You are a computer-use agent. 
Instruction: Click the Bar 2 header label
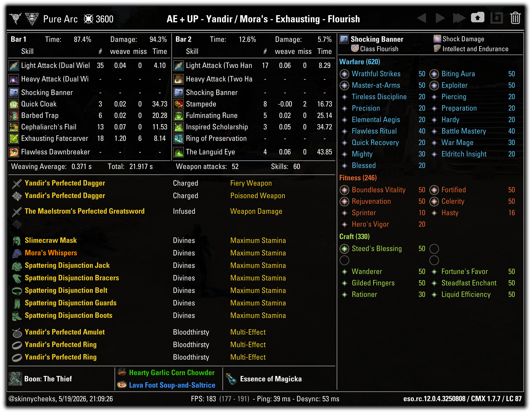point(183,39)
